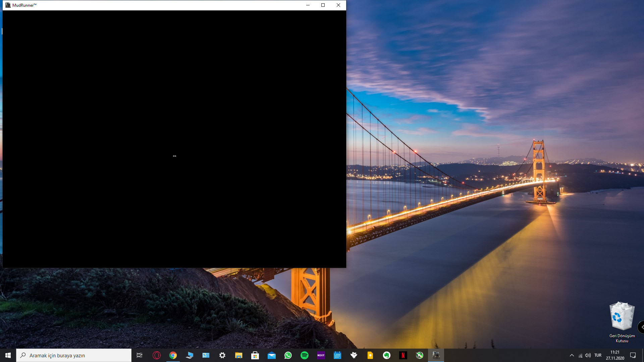Open Google Chrome from the taskbar
This screenshot has height=362, width=644.
[x=173, y=355]
